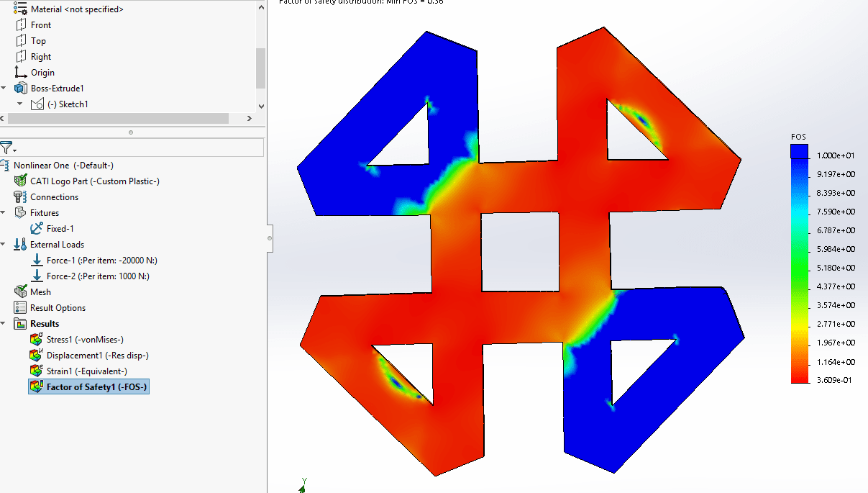Screen dimensions: 868x493
Task: Click the Sketch1 sketch icon
Action: [37, 104]
